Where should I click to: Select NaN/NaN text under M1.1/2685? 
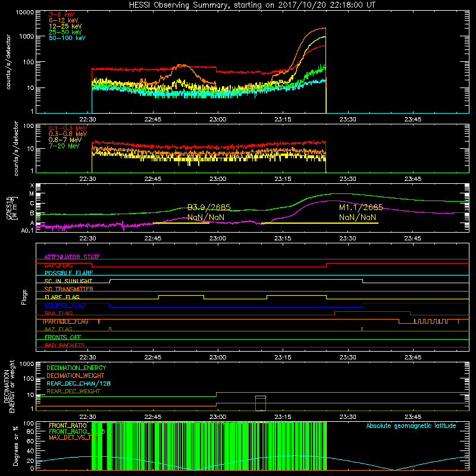[358, 217]
